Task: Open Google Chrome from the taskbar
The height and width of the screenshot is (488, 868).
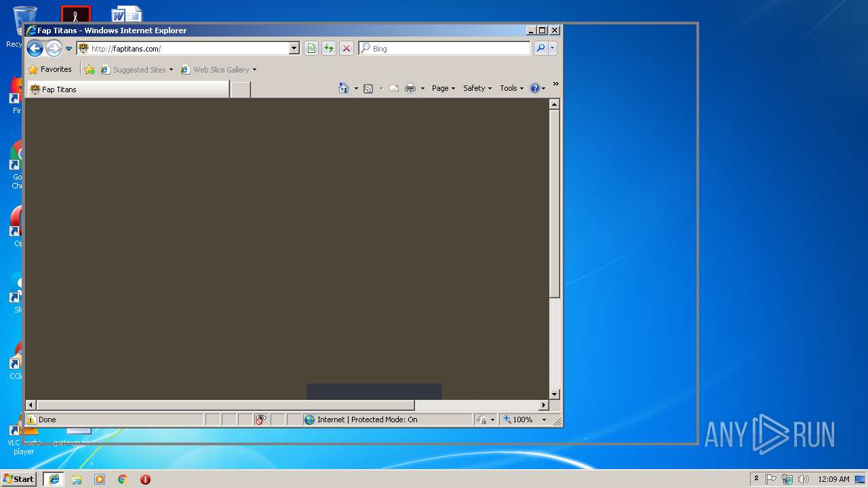Action: point(123,479)
